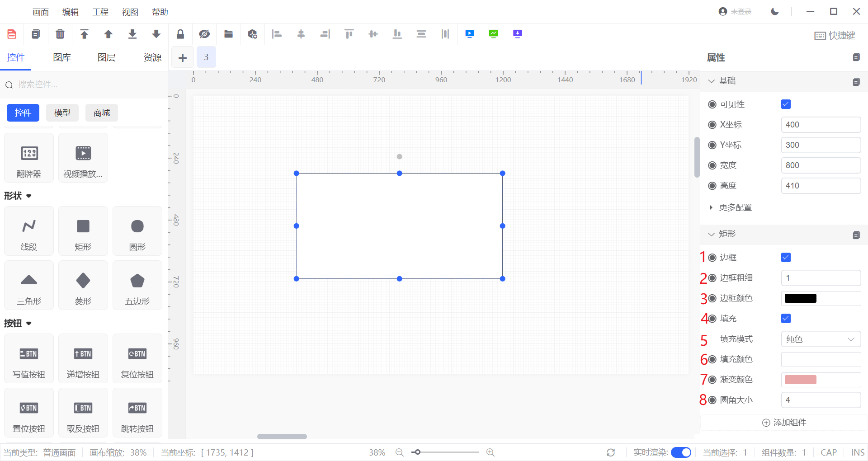Click the video player (视频播放) widget
Image resolution: width=868 pixels, height=461 pixels.
[x=83, y=158]
